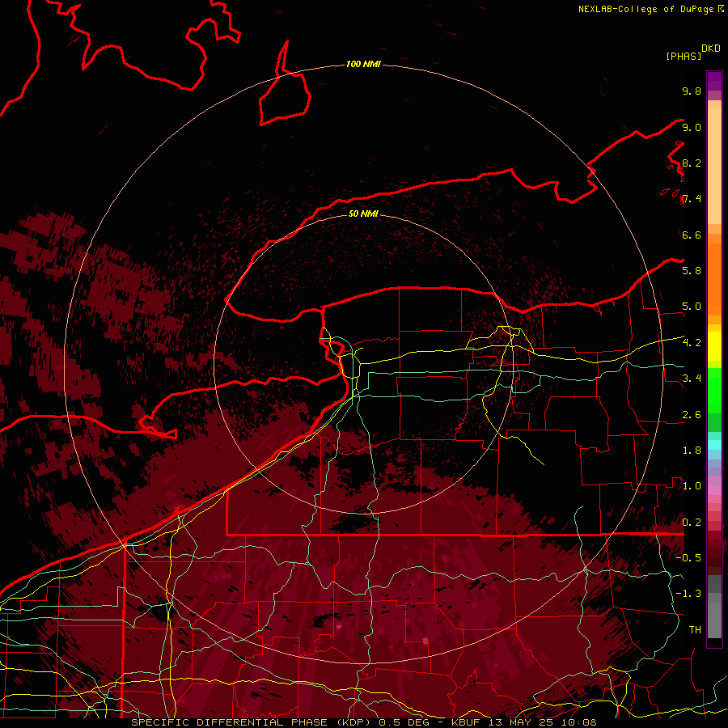
Task: Click the 4.2 legend value
Action: coord(692,342)
